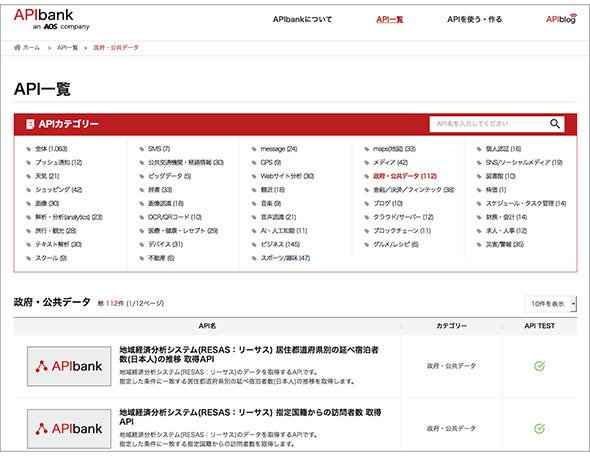Screen dimensions: 590x456
Task: Select the ビジネス (145) category
Action: point(280,244)
